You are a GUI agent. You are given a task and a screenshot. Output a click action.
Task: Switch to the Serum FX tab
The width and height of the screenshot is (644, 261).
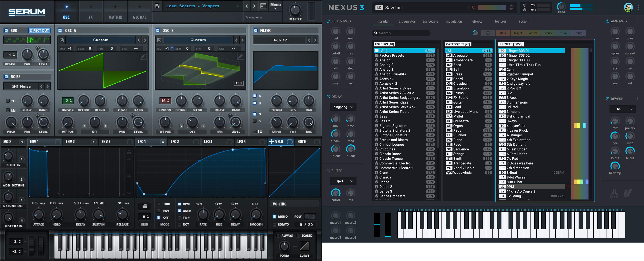(90, 12)
